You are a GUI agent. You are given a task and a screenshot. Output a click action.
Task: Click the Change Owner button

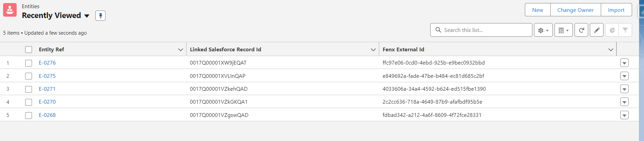pyautogui.click(x=575, y=10)
